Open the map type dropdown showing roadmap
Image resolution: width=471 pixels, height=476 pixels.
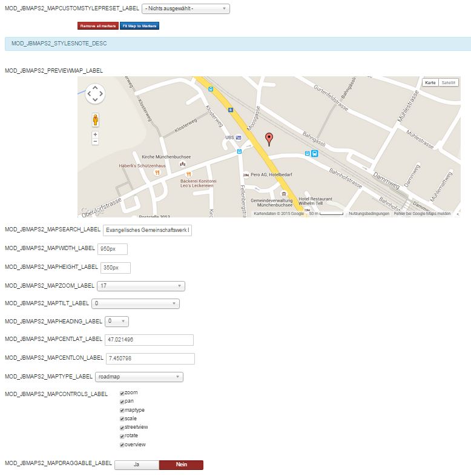[139, 377]
